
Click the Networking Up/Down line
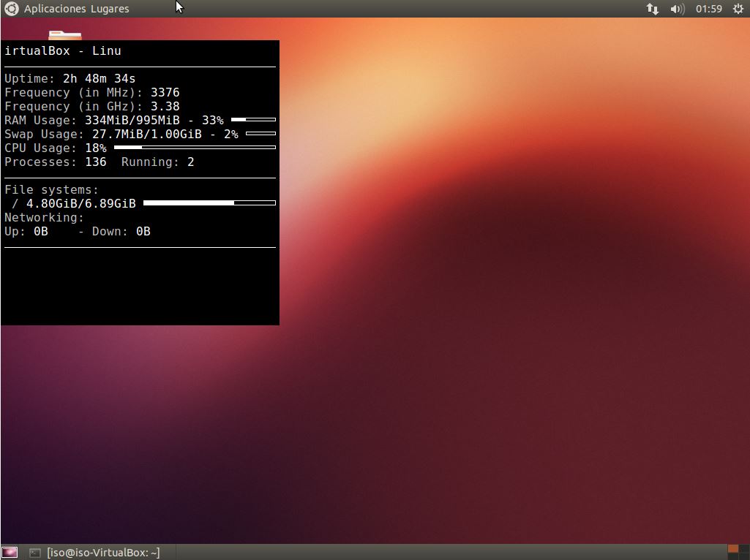click(78, 231)
